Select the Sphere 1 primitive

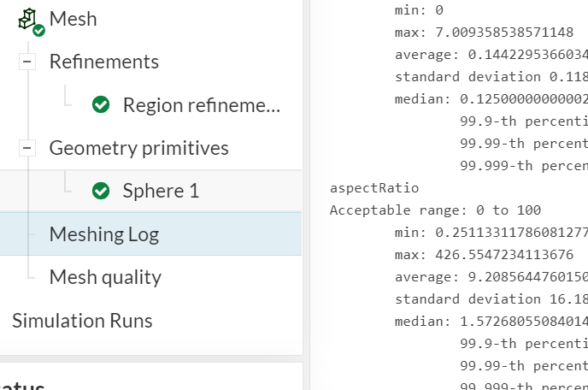pos(161,191)
